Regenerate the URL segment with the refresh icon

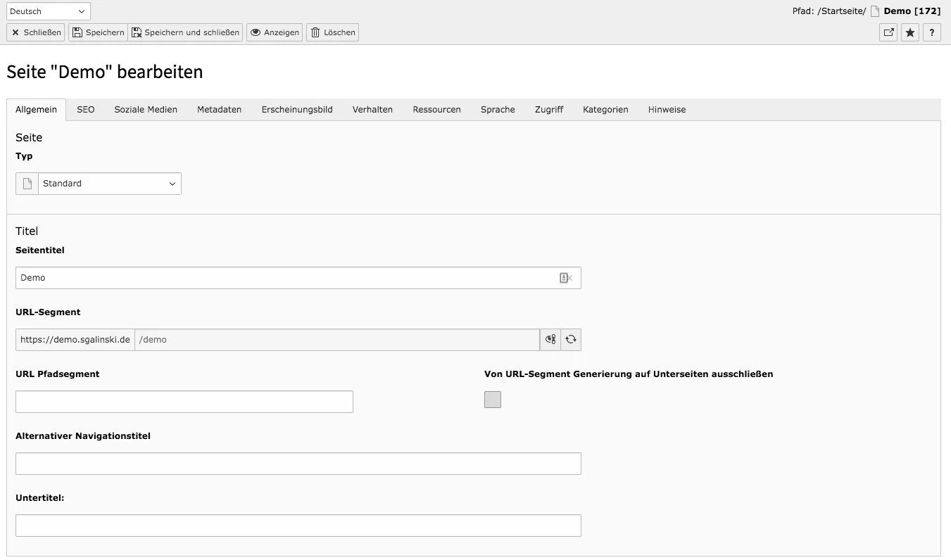pyautogui.click(x=570, y=339)
